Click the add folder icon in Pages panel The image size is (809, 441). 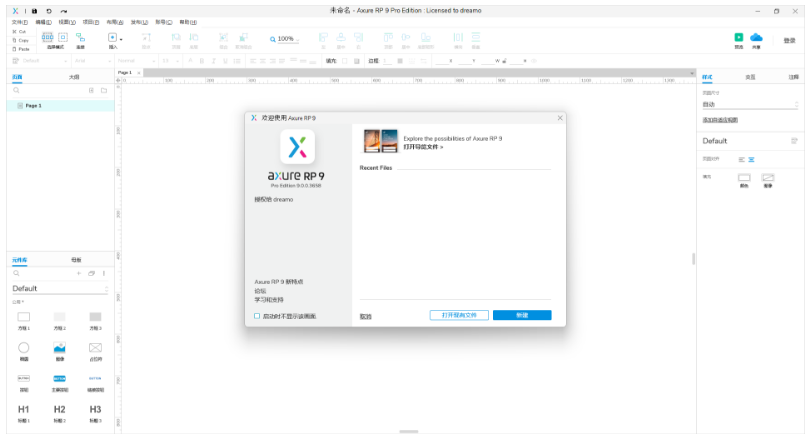(104, 90)
